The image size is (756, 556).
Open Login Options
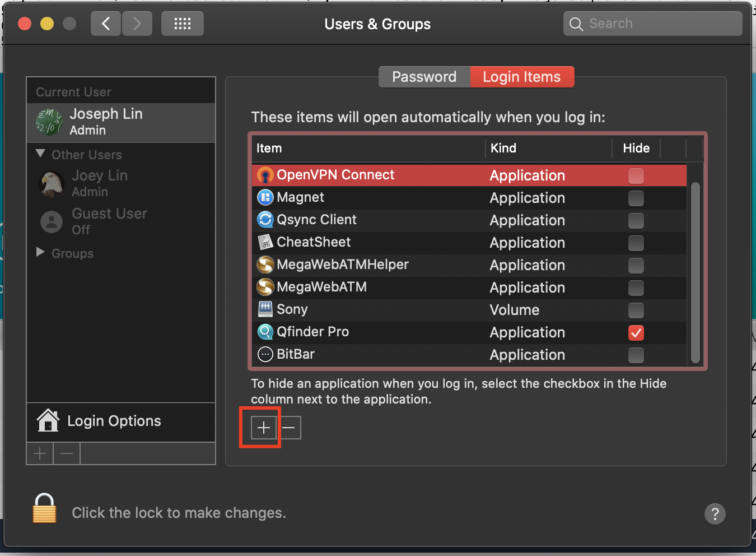[114, 421]
